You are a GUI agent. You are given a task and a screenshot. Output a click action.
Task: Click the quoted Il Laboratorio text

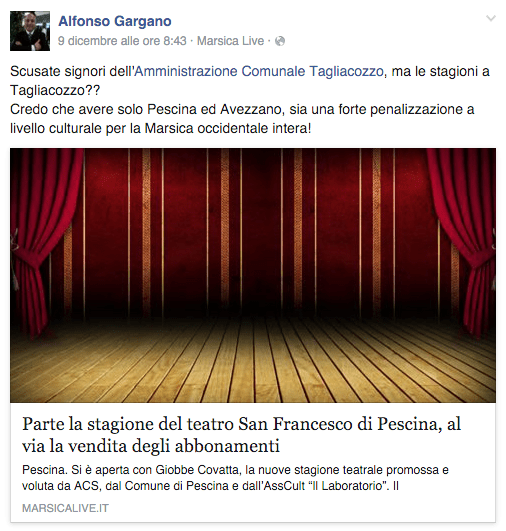[349, 486]
